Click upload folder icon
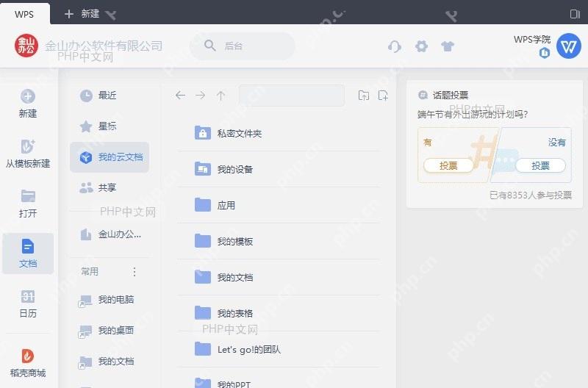 click(x=363, y=96)
